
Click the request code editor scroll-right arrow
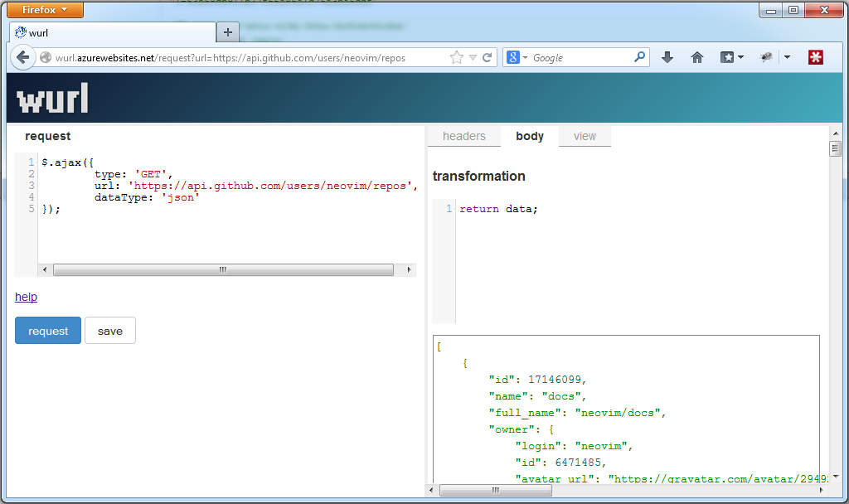409,269
